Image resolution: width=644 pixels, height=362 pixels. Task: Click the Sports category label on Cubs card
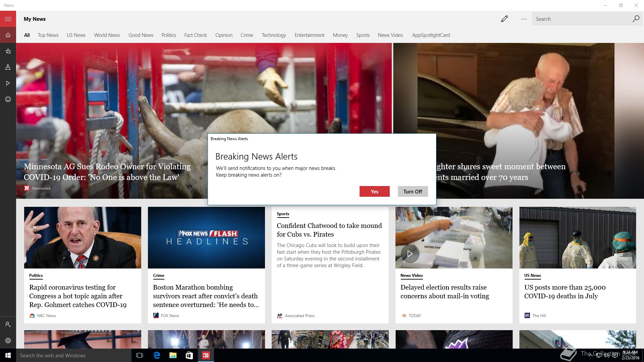283,214
